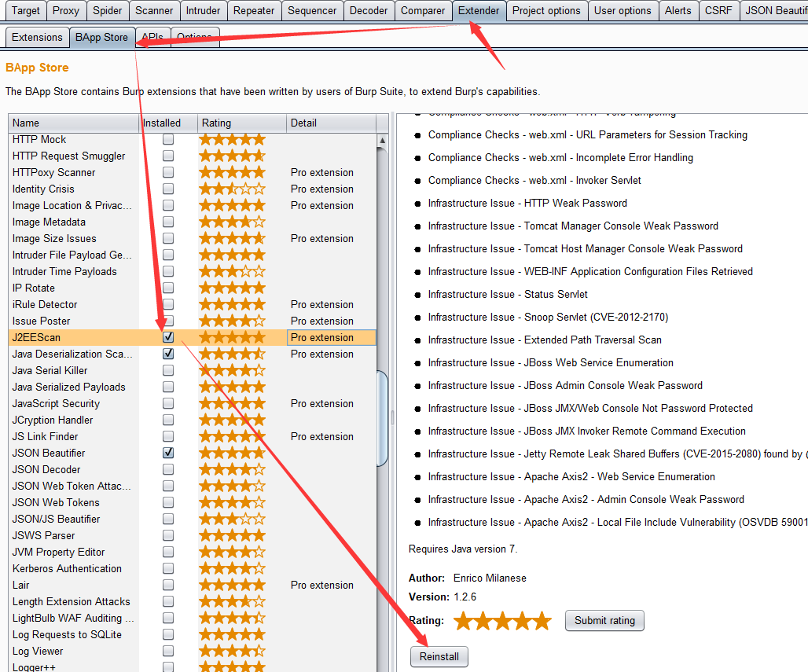
Task: Select the JSON Web Tokens row
Action: coord(193,502)
